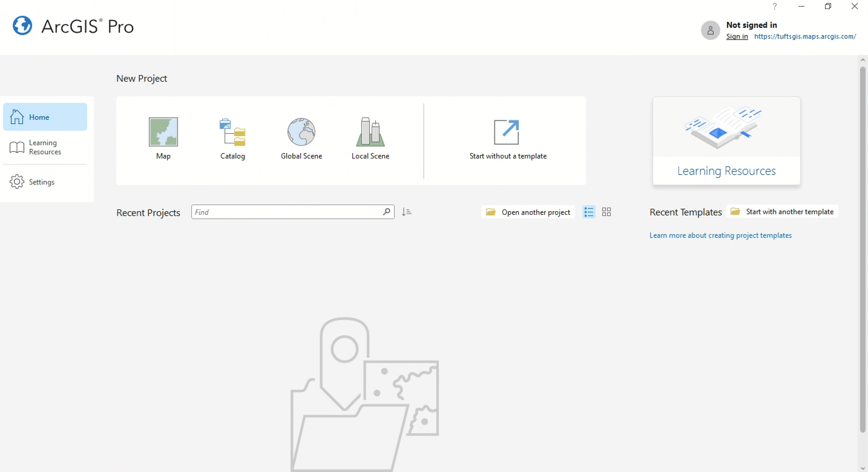Click the sort recent projects icon

coord(407,212)
